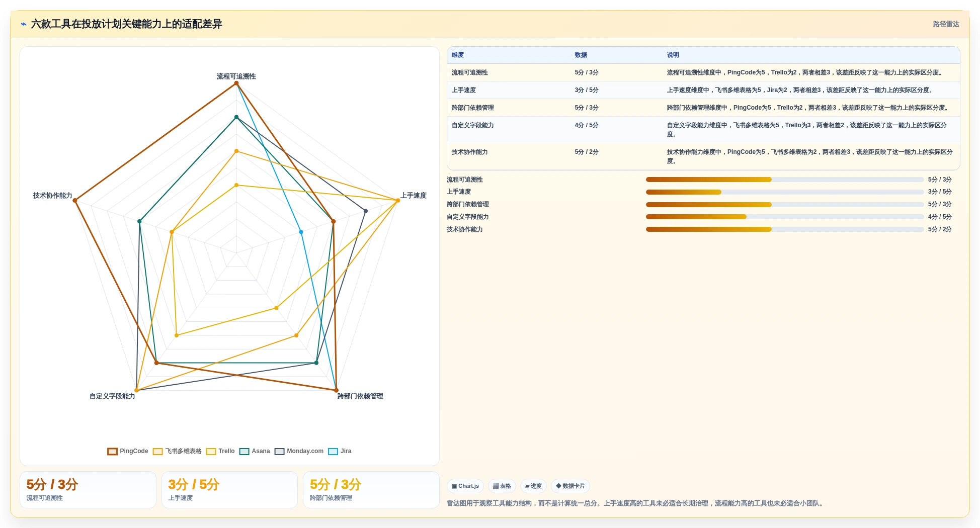Open the 流程可追溯性 5分/3分 data card
The width and height of the screenshot is (980, 528).
tap(88, 490)
